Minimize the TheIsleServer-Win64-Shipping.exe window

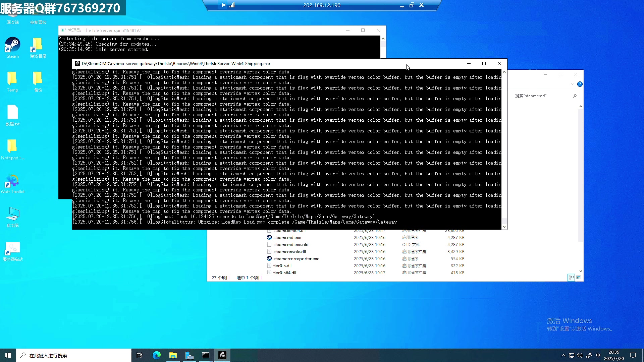point(469,63)
